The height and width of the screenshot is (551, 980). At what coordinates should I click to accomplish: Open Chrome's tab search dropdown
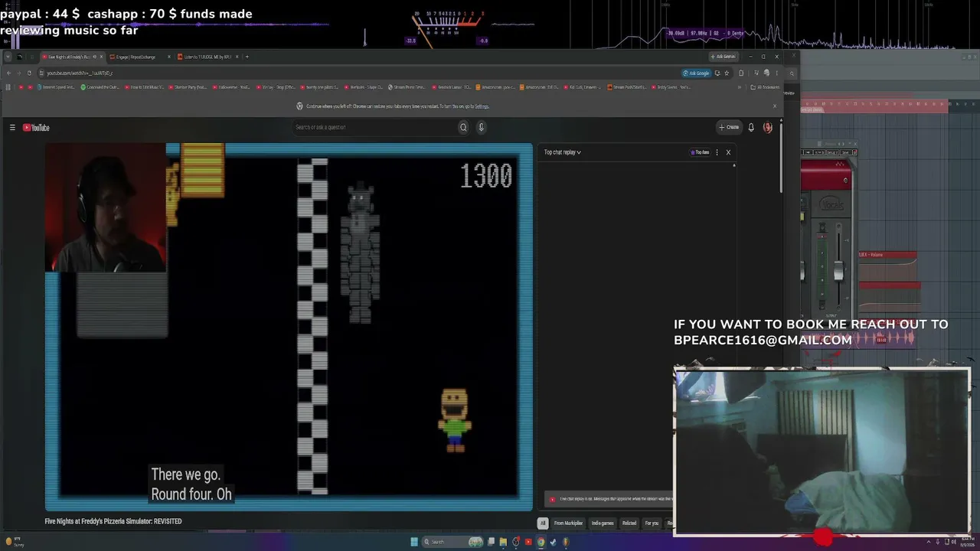point(7,57)
